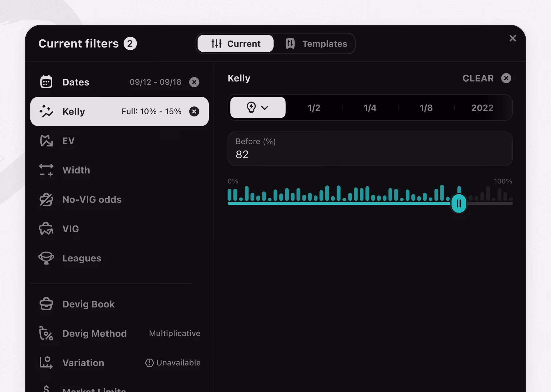The height and width of the screenshot is (392, 551).
Task: Click the lightbulb icon
Action: point(251,107)
